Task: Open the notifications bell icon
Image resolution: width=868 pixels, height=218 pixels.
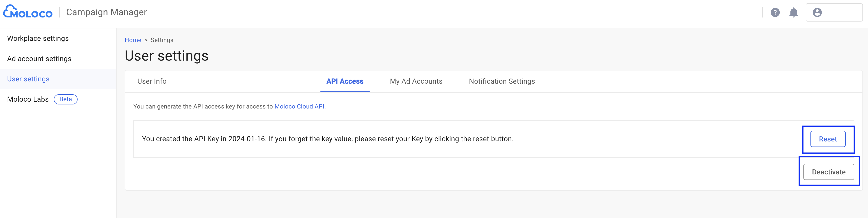Action: click(793, 12)
